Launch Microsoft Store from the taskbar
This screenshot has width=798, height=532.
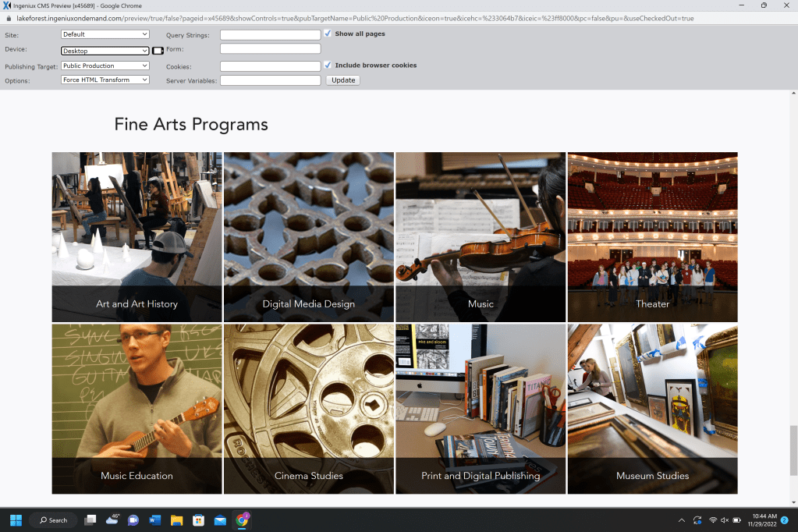(x=198, y=520)
